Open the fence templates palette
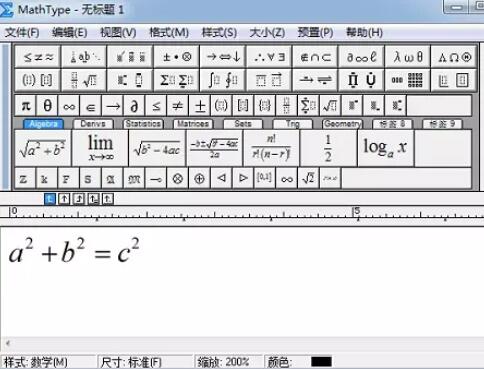The image size is (484, 369). click(x=38, y=80)
